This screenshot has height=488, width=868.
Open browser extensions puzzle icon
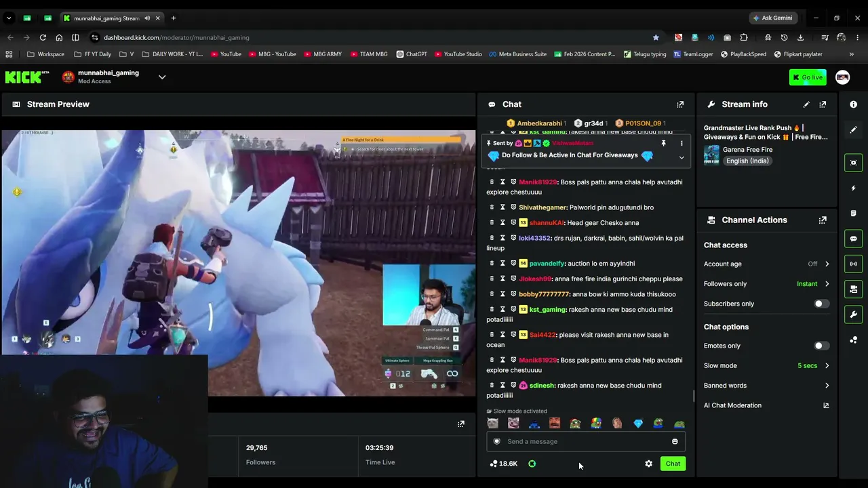pyautogui.click(x=744, y=38)
